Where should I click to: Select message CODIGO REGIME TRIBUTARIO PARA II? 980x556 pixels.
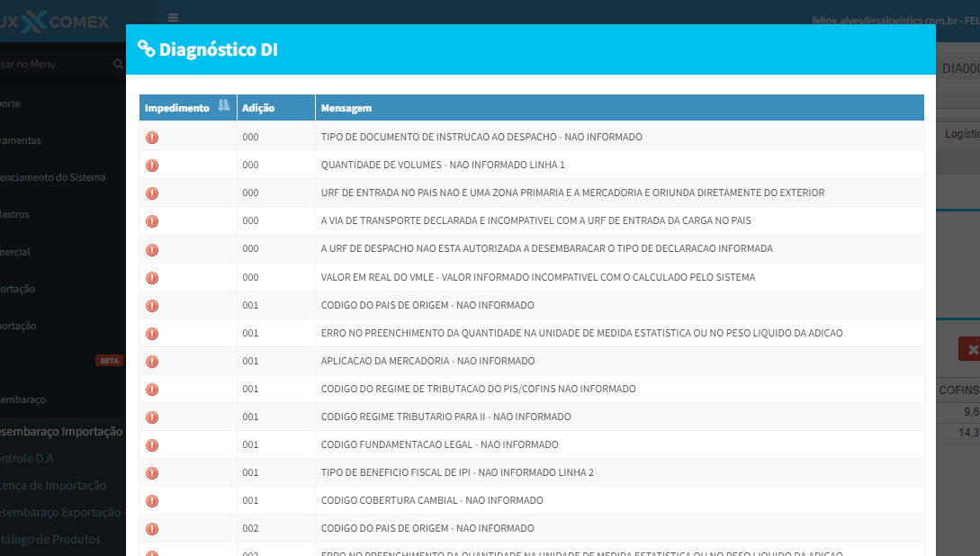coord(445,417)
